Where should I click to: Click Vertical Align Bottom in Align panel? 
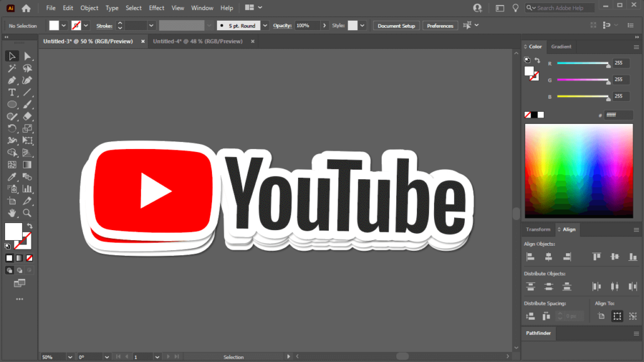[x=633, y=256]
